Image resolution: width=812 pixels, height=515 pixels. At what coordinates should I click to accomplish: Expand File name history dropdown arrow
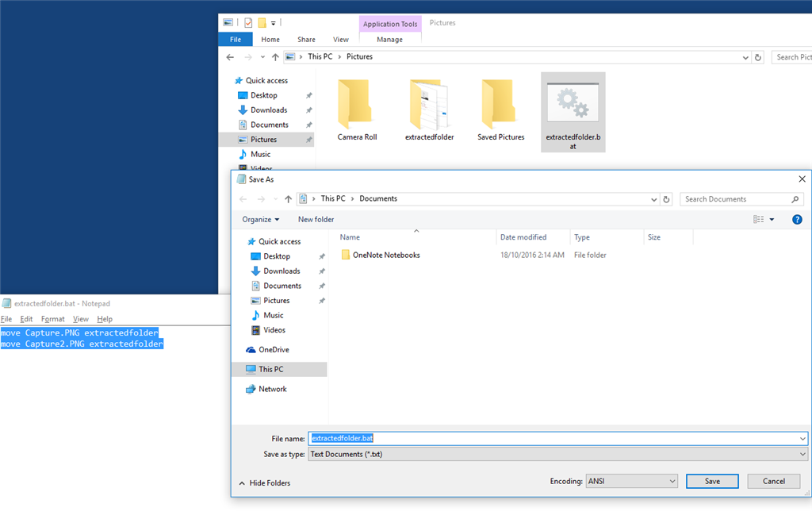(x=802, y=438)
